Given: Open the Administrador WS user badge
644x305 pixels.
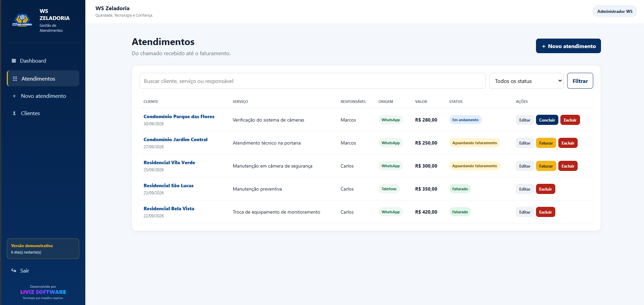Looking at the screenshot, I should pos(615,11).
